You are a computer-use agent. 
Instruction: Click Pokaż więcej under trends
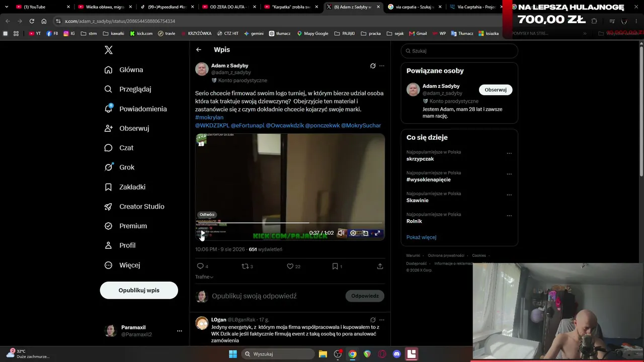(x=421, y=237)
